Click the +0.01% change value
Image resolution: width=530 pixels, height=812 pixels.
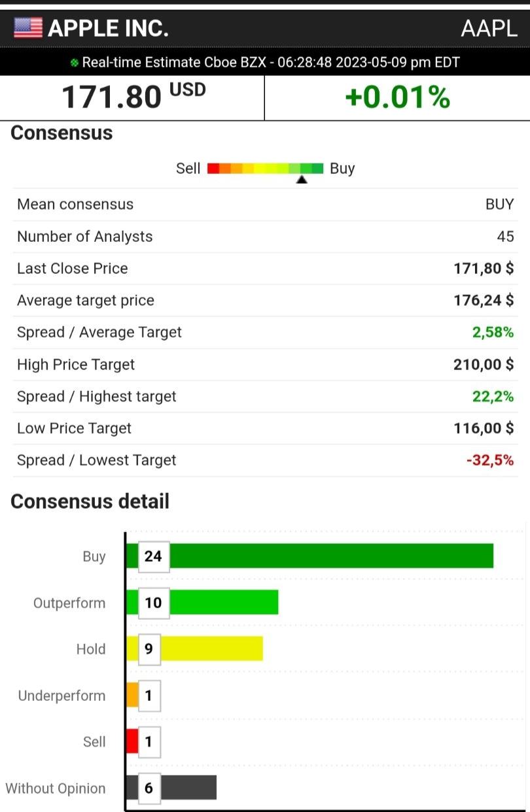tap(397, 98)
